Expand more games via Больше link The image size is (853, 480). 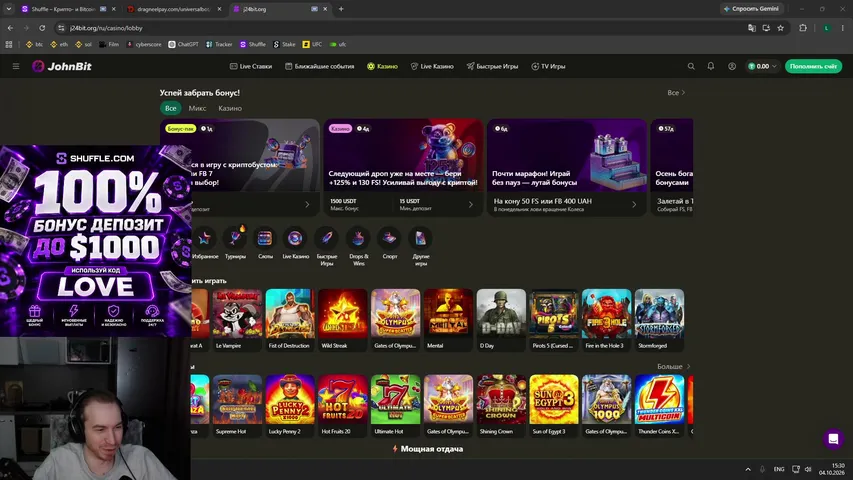click(x=673, y=366)
